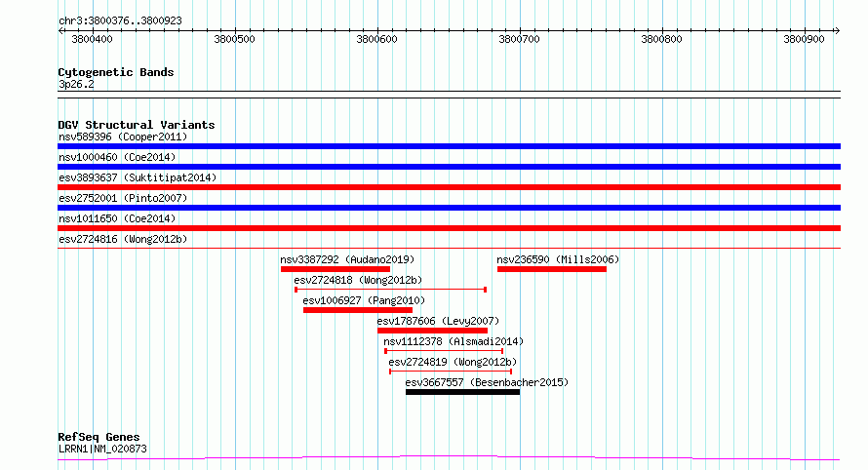Select the red bar under nsv3387292
The height and width of the screenshot is (470, 868).
click(x=335, y=269)
